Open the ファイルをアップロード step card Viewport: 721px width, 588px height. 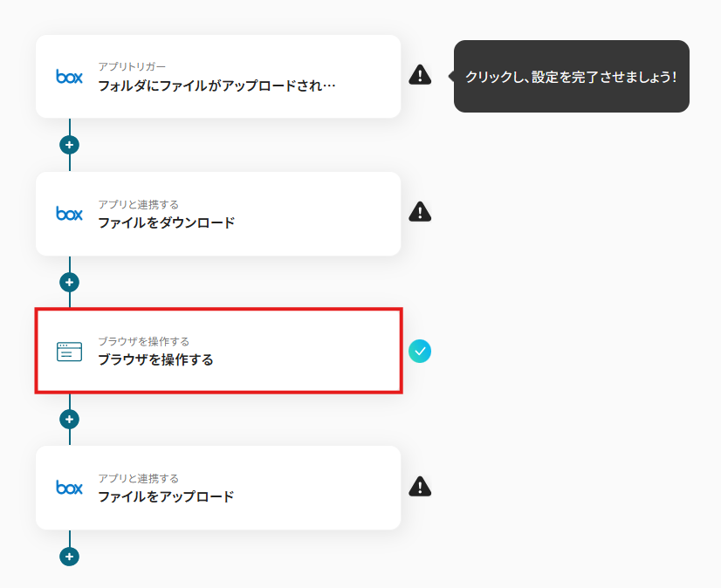218,488
